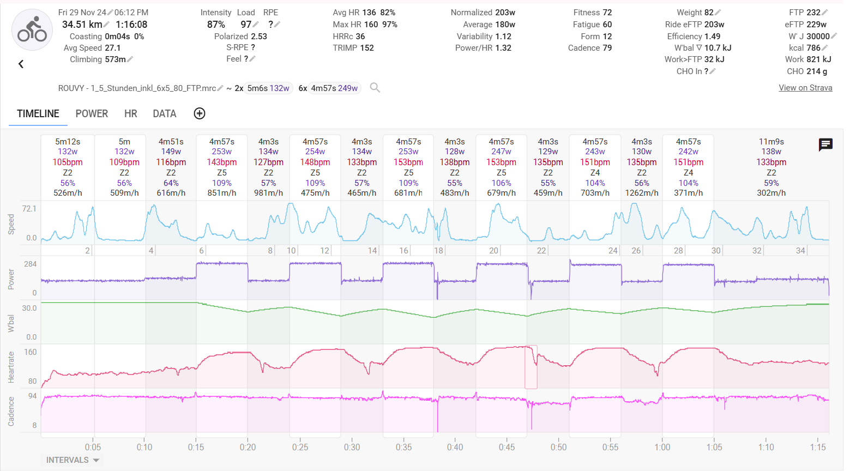Screen dimensions: 868x471
Task: Open the POWER tab
Action: pyautogui.click(x=92, y=113)
